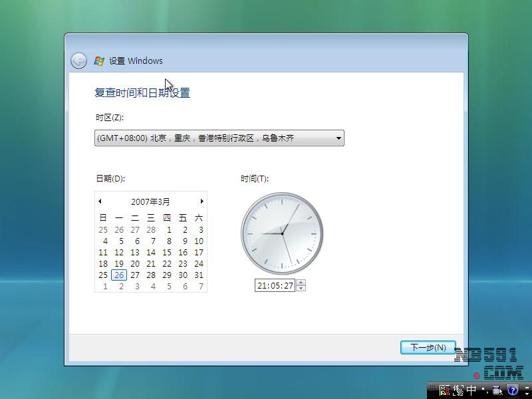The height and width of the screenshot is (399, 532).
Task: Select March 31 in the calendar
Action: (x=199, y=275)
